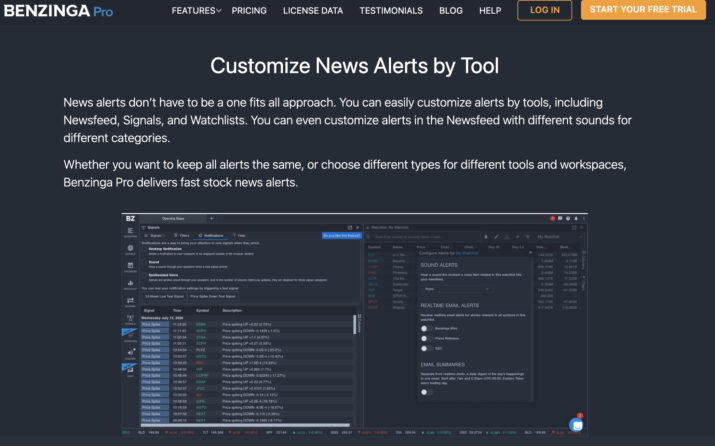Switch to the Filters tab
The width and height of the screenshot is (715, 446).
pos(181,235)
